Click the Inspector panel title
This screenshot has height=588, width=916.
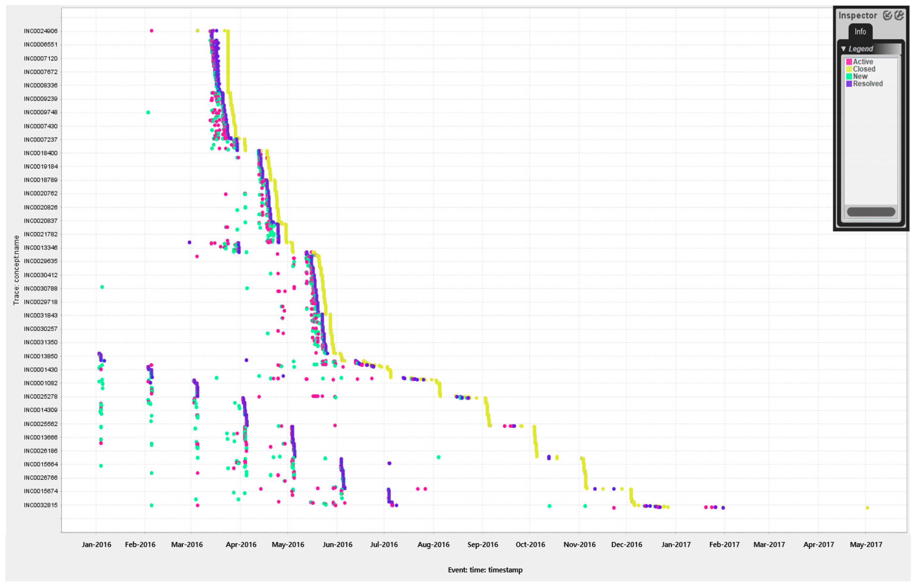pos(858,16)
